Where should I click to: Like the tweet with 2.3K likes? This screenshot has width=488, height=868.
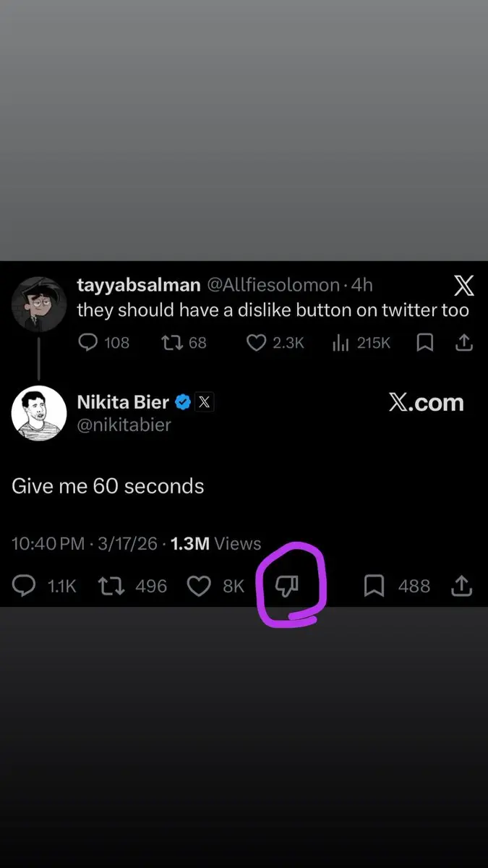pos(257,342)
